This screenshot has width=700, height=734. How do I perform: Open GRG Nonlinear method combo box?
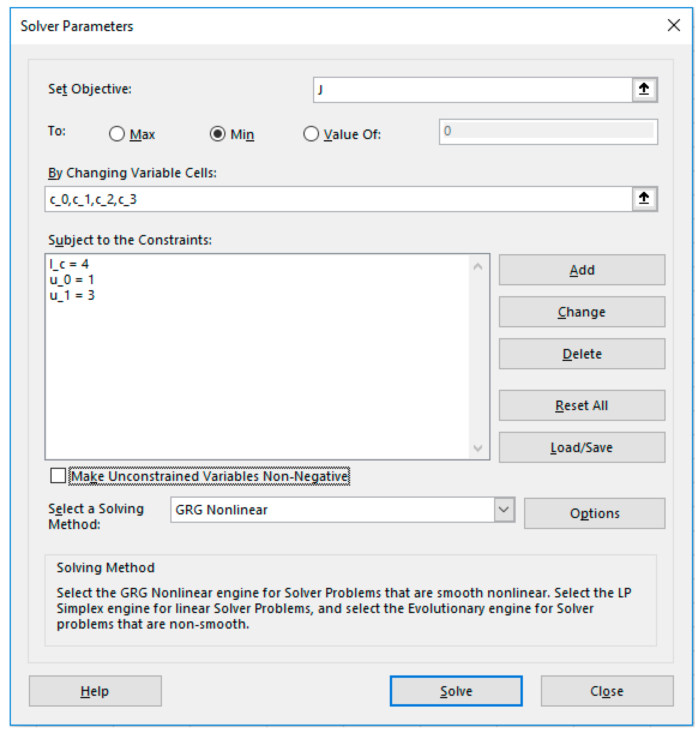[x=332, y=510]
